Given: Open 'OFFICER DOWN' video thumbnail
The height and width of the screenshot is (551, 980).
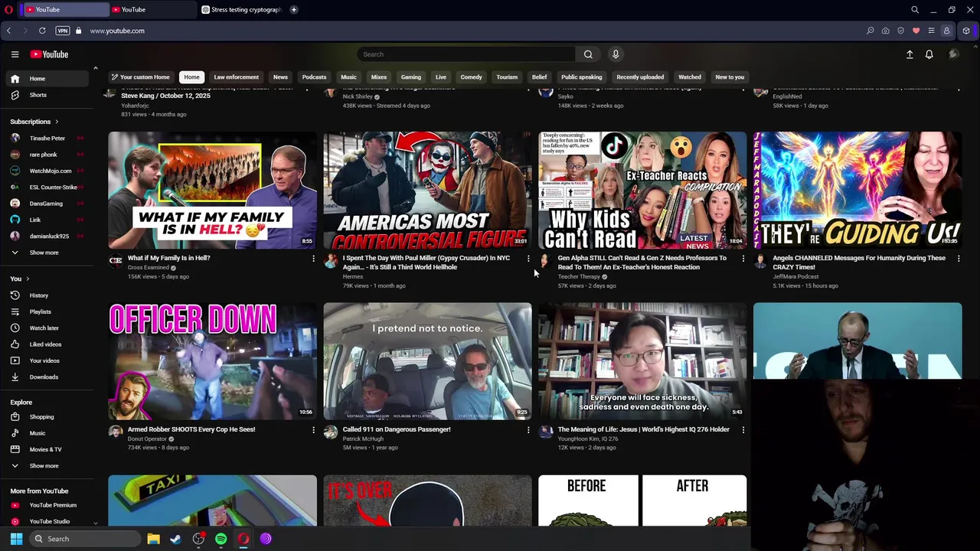Looking at the screenshot, I should (x=212, y=361).
